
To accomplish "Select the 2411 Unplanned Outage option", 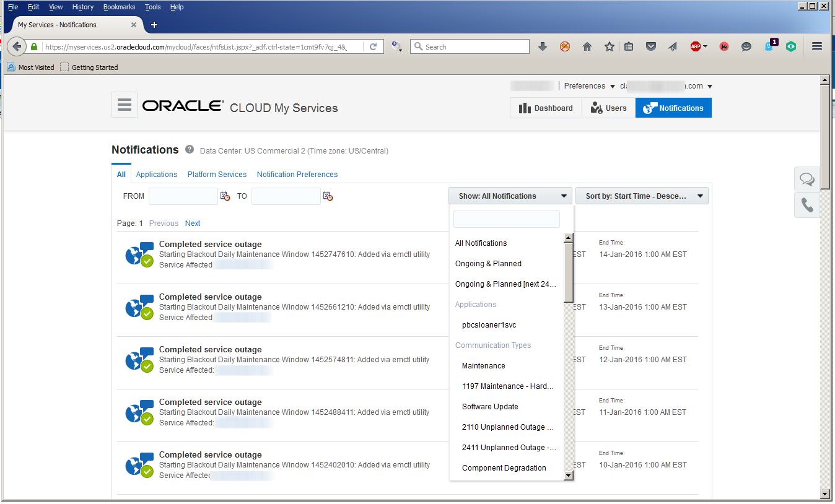I will click(x=509, y=448).
